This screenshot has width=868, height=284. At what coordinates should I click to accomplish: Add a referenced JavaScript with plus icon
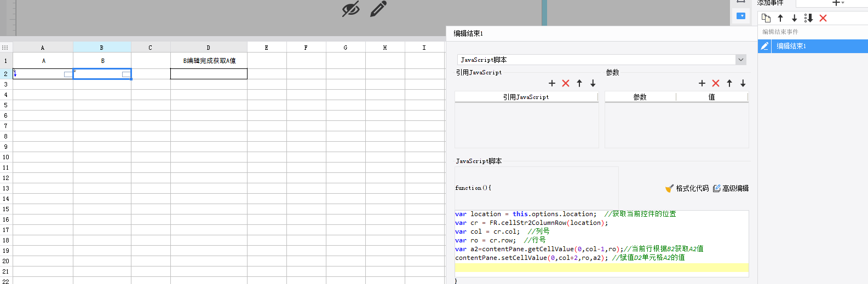click(552, 83)
